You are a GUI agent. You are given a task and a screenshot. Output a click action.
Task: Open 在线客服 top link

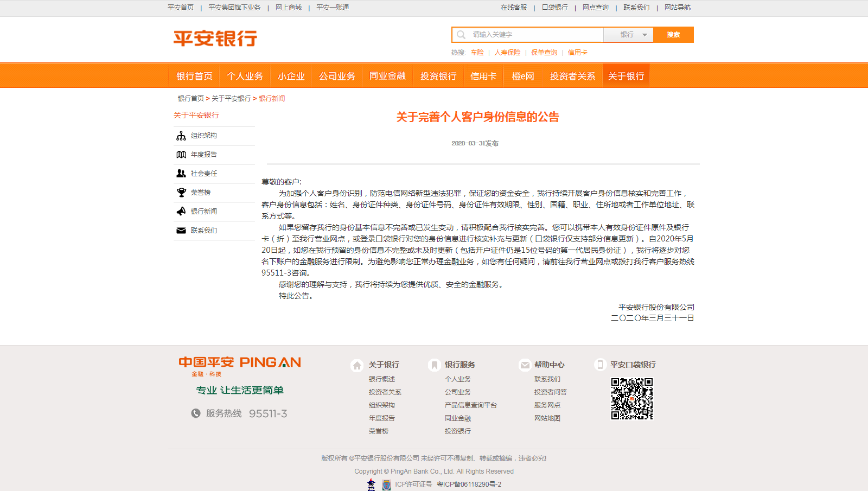point(514,8)
